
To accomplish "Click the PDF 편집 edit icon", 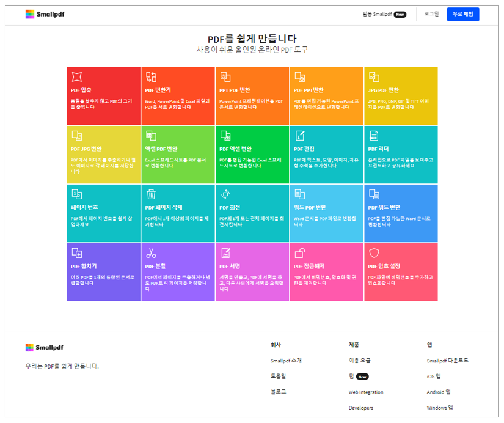I will click(300, 136).
